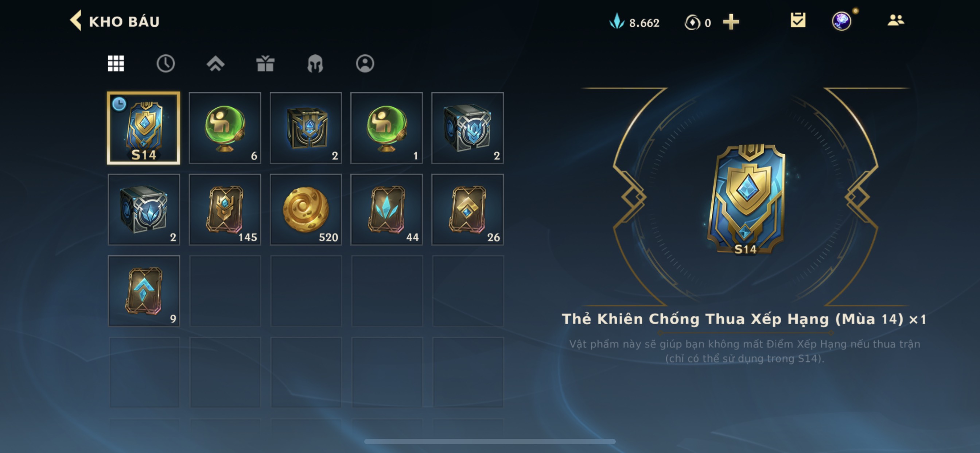The image size is (980, 453).
Task: Open the double chevron boost filter tab
Action: click(x=215, y=63)
